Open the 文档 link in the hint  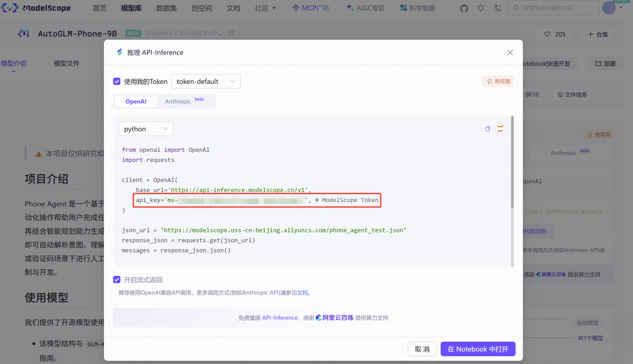[302, 293]
